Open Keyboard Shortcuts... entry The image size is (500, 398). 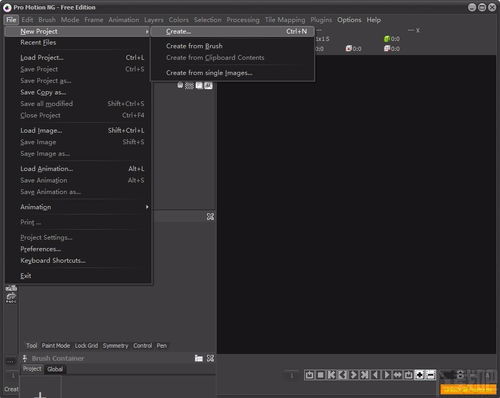pyautogui.click(x=78, y=261)
